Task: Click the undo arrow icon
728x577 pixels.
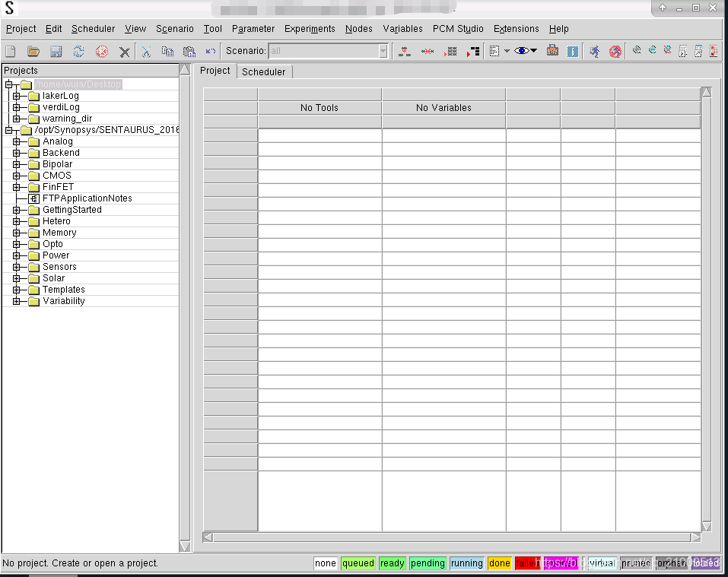Action: click(210, 51)
